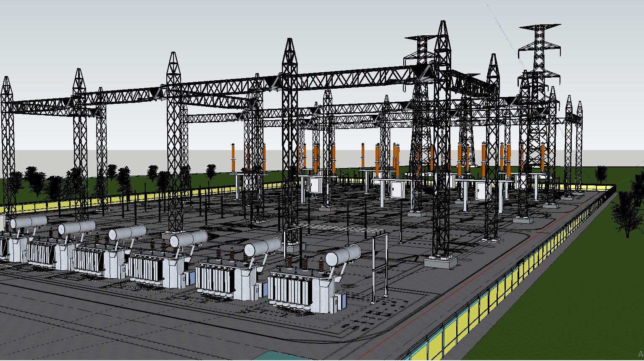The height and width of the screenshot is (361, 644).
Task: Click the gray "A" watermark in the corner
Action: pyautogui.click(x=640, y=354)
